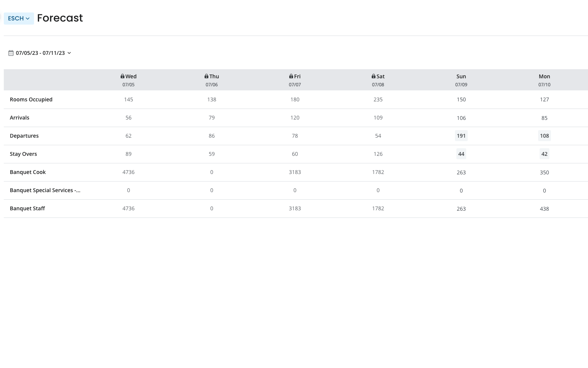Click the lock icon beside Thu

206,76
